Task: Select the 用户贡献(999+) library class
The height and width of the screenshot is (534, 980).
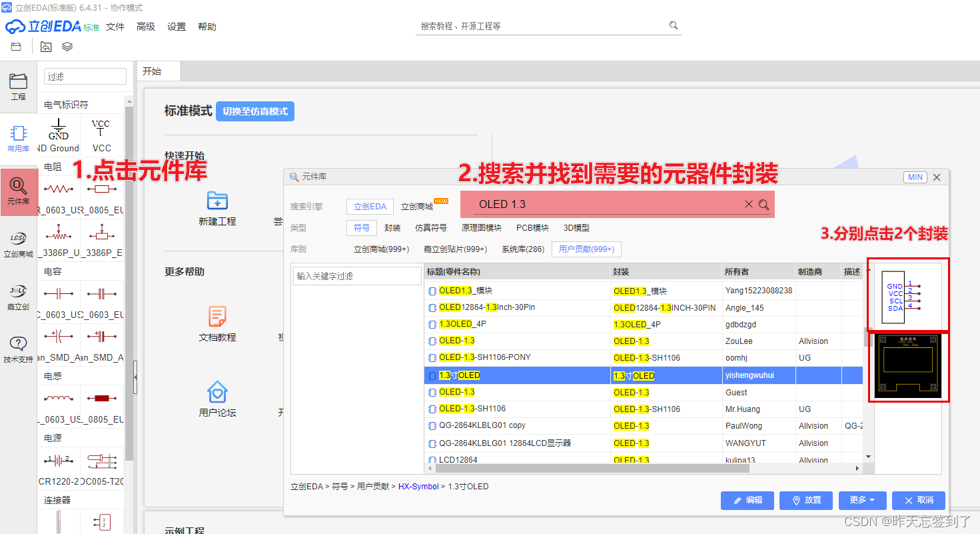Action: (586, 249)
